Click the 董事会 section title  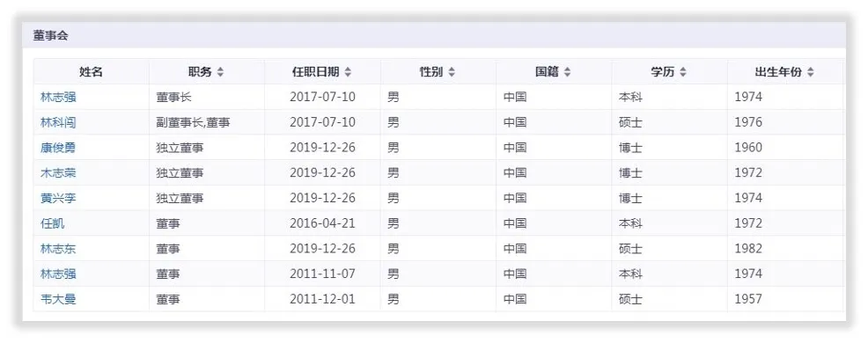tap(50, 36)
